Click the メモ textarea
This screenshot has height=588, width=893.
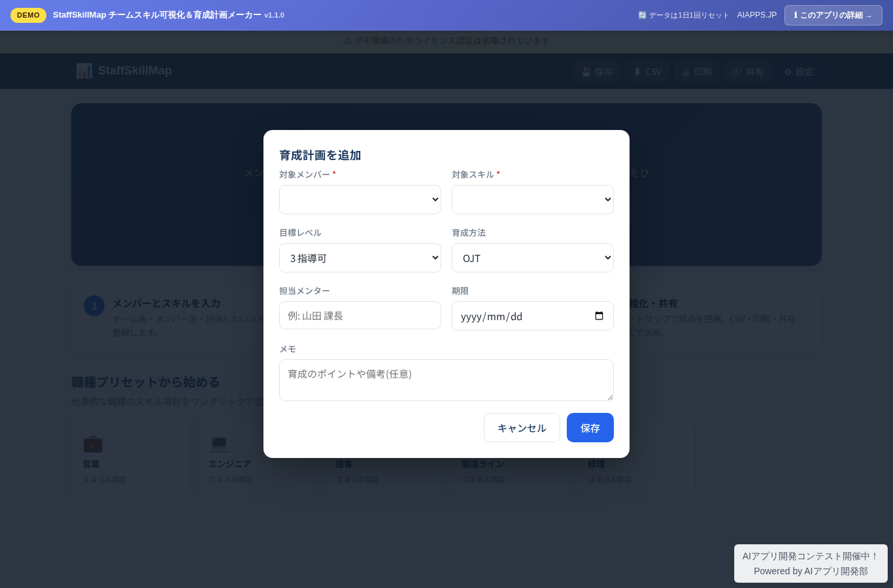[x=446, y=380]
